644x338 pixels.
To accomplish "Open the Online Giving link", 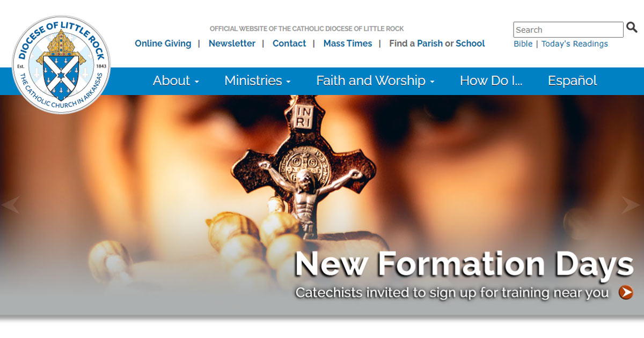I will (x=163, y=43).
